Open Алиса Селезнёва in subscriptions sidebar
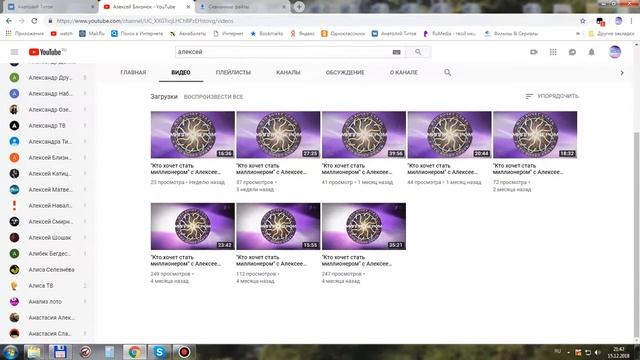Image resolution: width=640 pixels, height=360 pixels. tap(51, 270)
